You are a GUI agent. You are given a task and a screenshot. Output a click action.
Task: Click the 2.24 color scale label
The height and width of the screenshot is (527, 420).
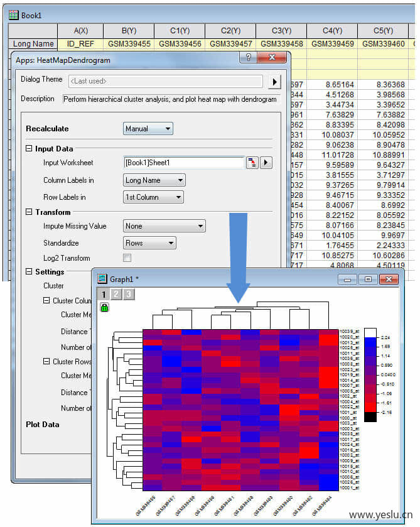[385, 337]
